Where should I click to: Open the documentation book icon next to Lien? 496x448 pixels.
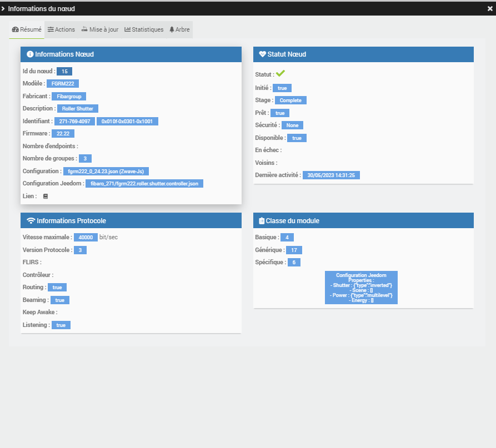coord(46,197)
